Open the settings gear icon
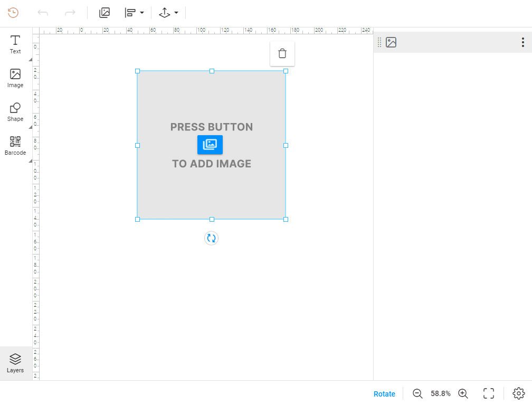Screen dimensions: 532x405 pyautogui.click(x=518, y=394)
